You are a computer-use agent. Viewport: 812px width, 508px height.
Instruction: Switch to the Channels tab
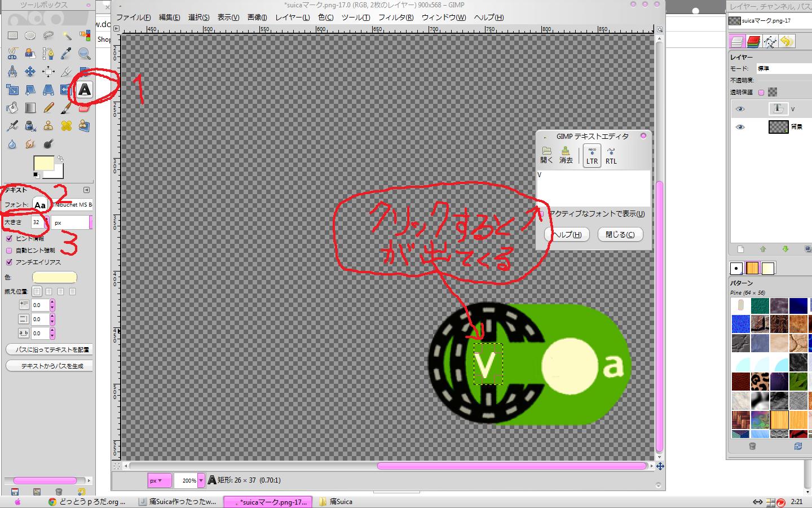pyautogui.click(x=754, y=41)
